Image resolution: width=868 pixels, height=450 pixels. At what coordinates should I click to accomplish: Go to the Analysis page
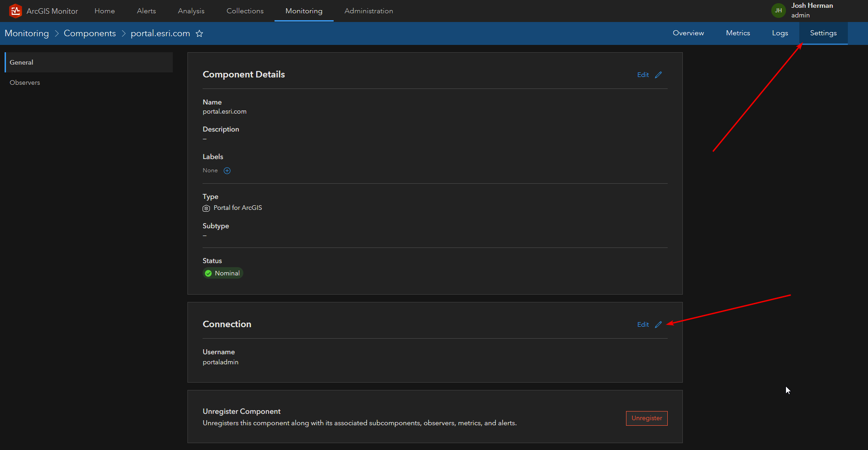coord(191,11)
